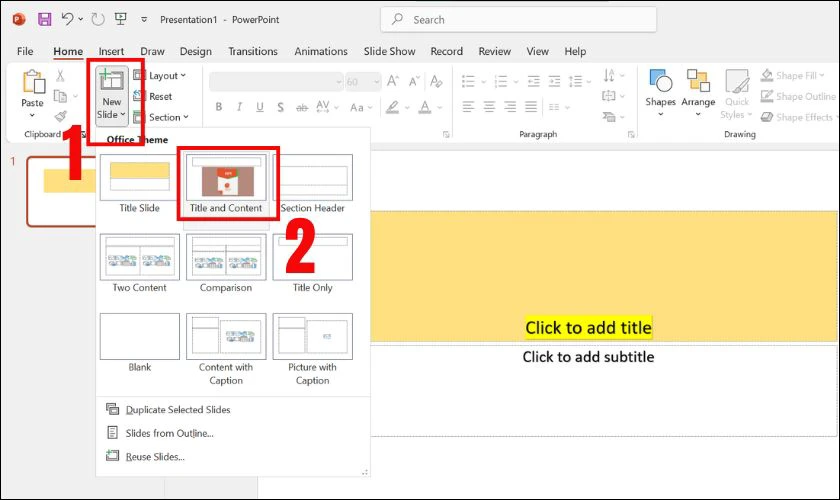This screenshot has height=500, width=840.
Task: Click the Undo arrow icon
Action: pos(67,19)
